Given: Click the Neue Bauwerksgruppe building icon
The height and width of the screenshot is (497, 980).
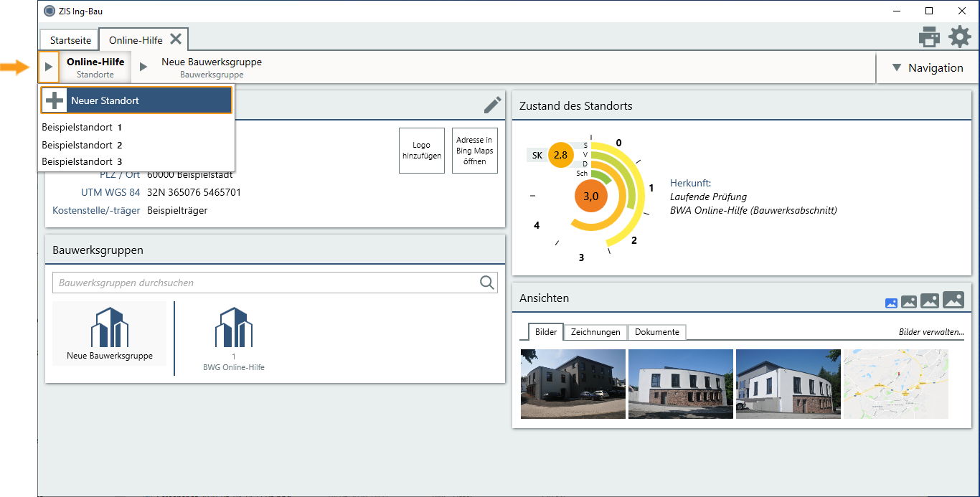Looking at the screenshot, I should [109, 328].
